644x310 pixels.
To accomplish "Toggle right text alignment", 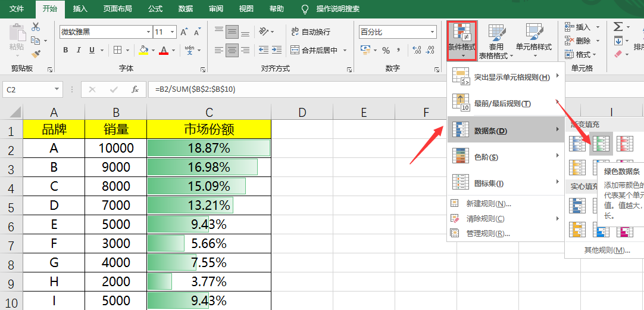I will click(245, 50).
